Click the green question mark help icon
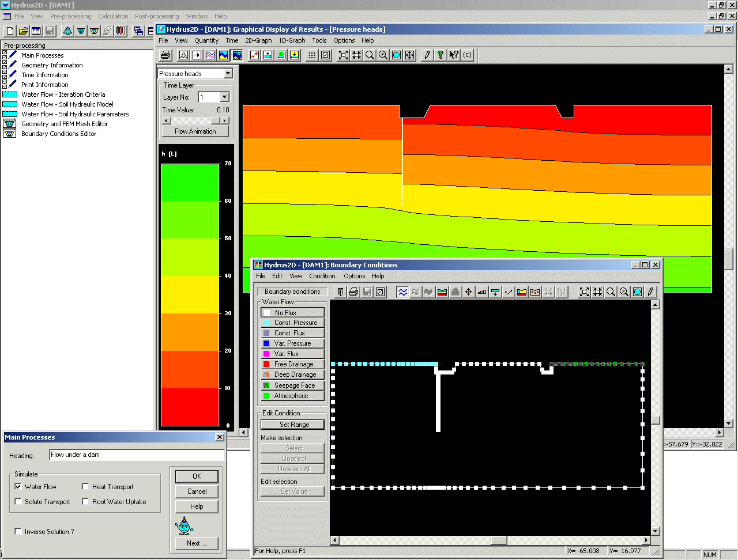 point(440,55)
